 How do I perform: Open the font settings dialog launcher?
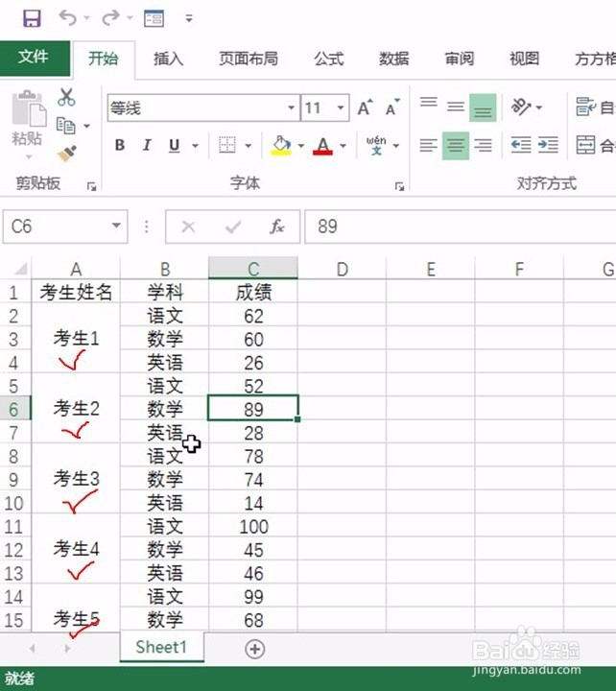click(x=399, y=187)
